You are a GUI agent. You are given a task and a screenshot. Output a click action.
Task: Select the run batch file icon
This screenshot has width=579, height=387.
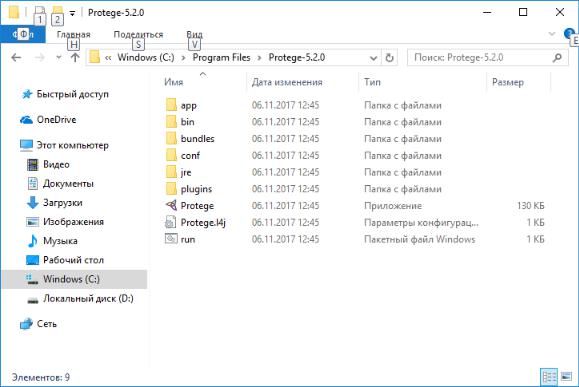(171, 239)
